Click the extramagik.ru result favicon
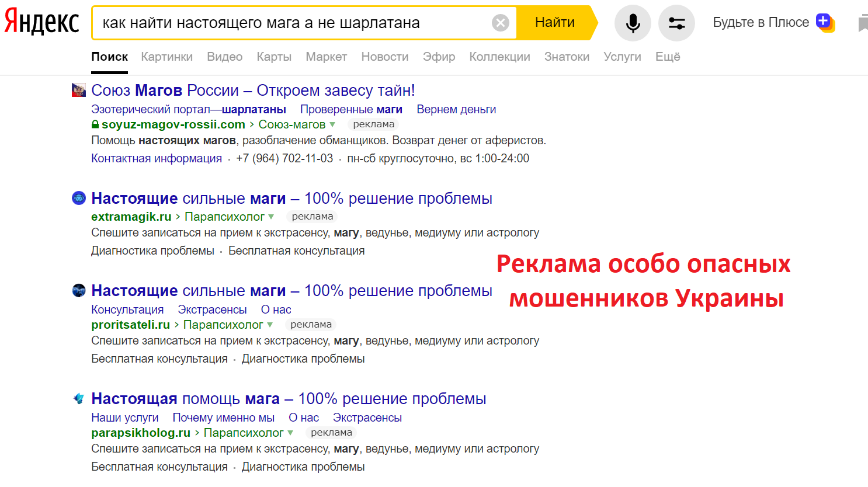This screenshot has width=868, height=487. pos(79,198)
